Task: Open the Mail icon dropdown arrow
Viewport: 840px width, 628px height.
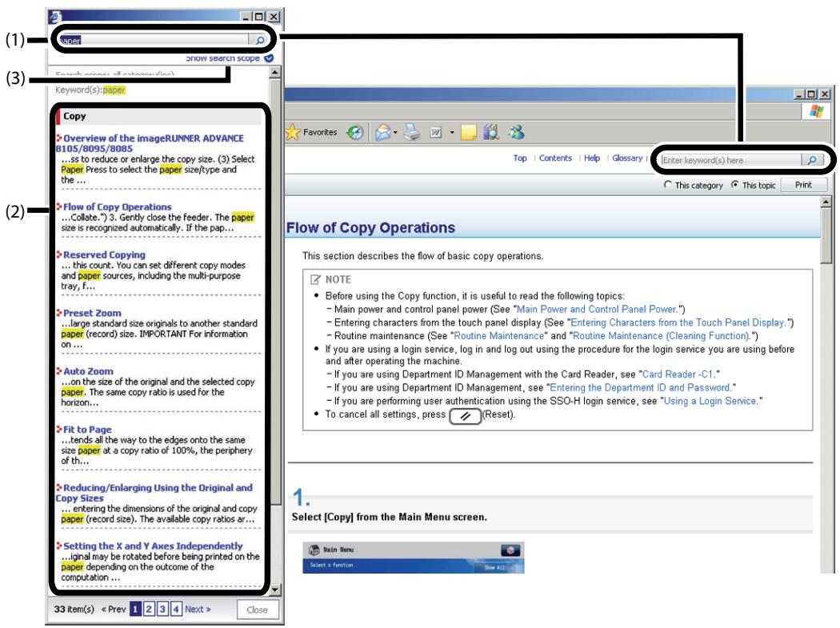Action: pyautogui.click(x=395, y=132)
